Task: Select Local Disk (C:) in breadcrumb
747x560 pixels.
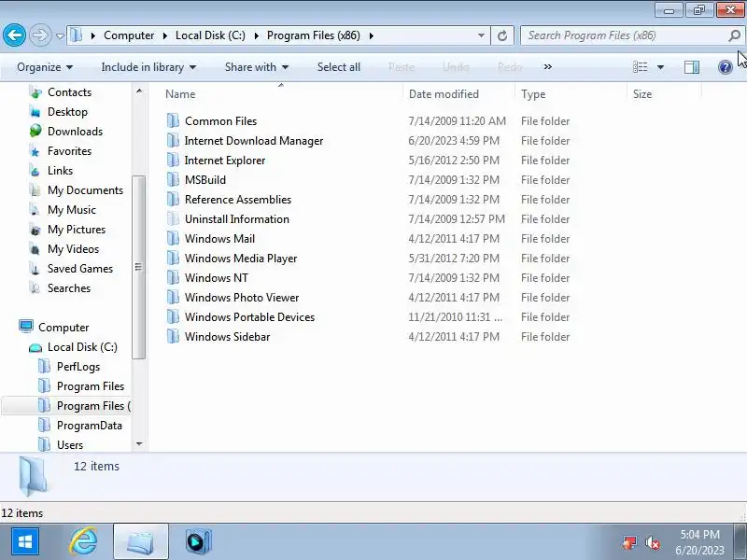Action: coord(210,35)
